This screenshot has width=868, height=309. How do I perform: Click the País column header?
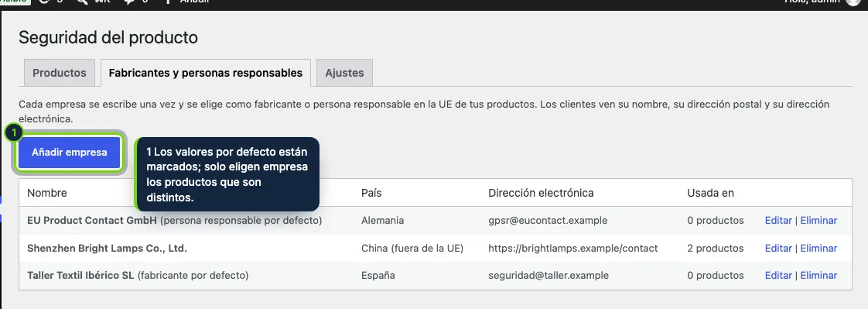pyautogui.click(x=371, y=193)
